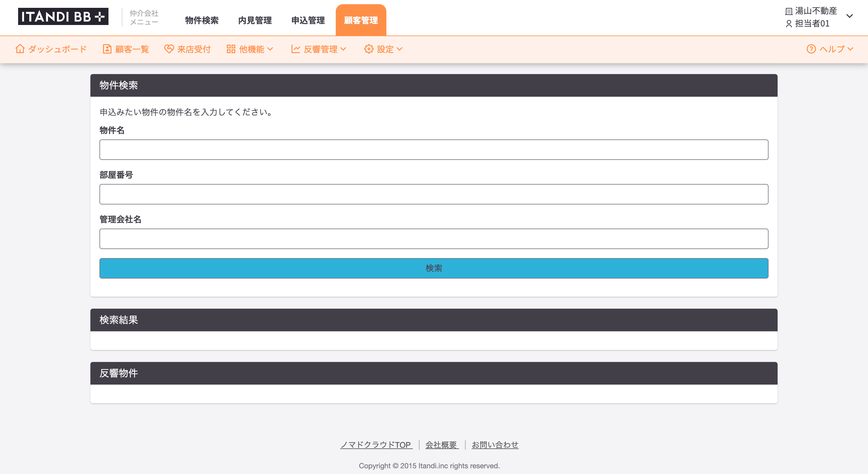Click the 湯山不動産 company name
Screen dimensions: 868x474
[x=816, y=11]
